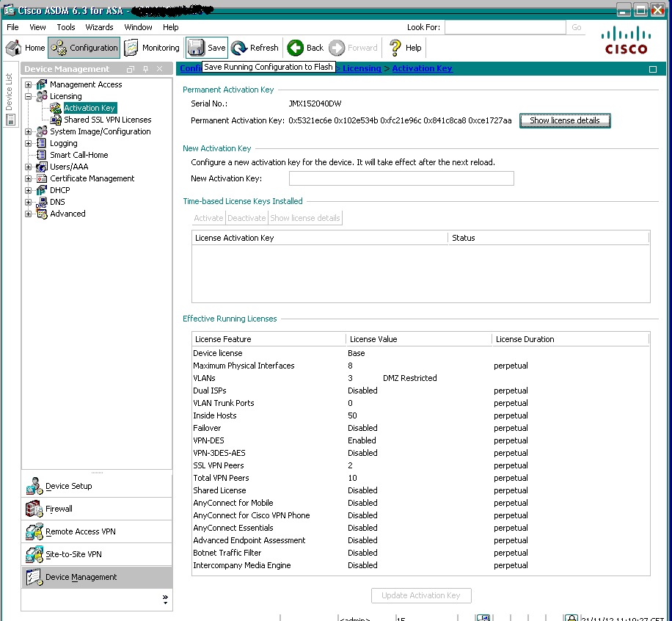Select Advanced in the tree

point(67,214)
